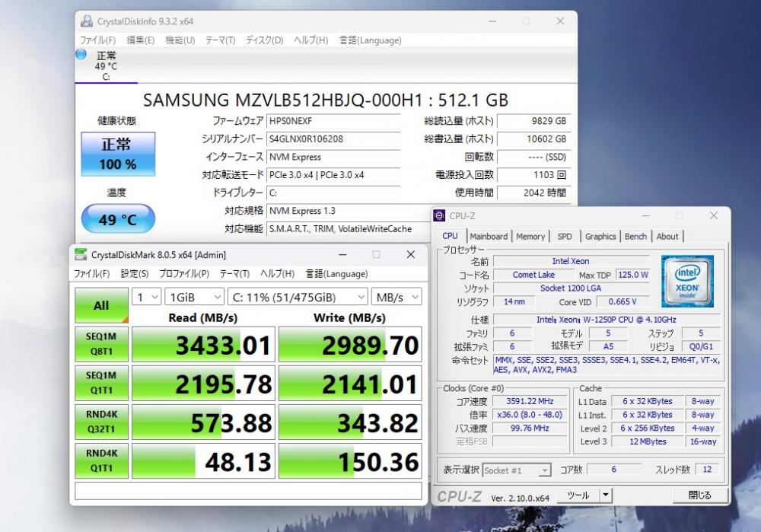Switch to Bench tab in CPU-Z
Viewport: 761px width, 532px height.
pyautogui.click(x=635, y=237)
